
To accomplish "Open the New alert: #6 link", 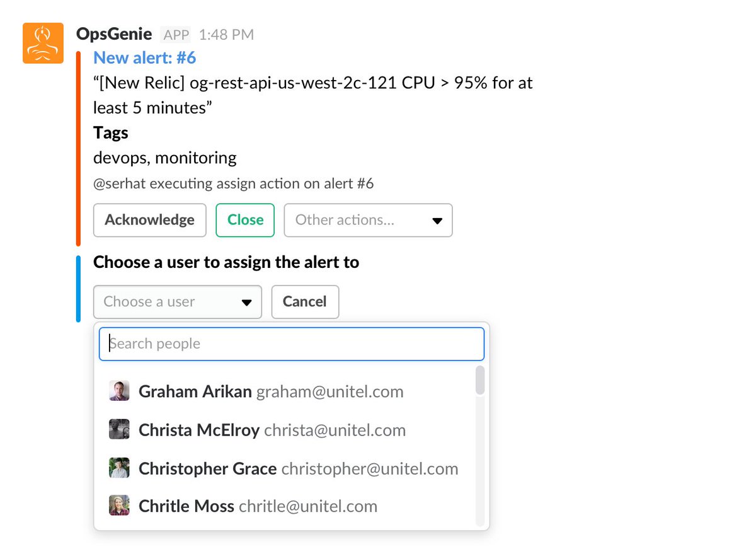I will tap(144, 58).
